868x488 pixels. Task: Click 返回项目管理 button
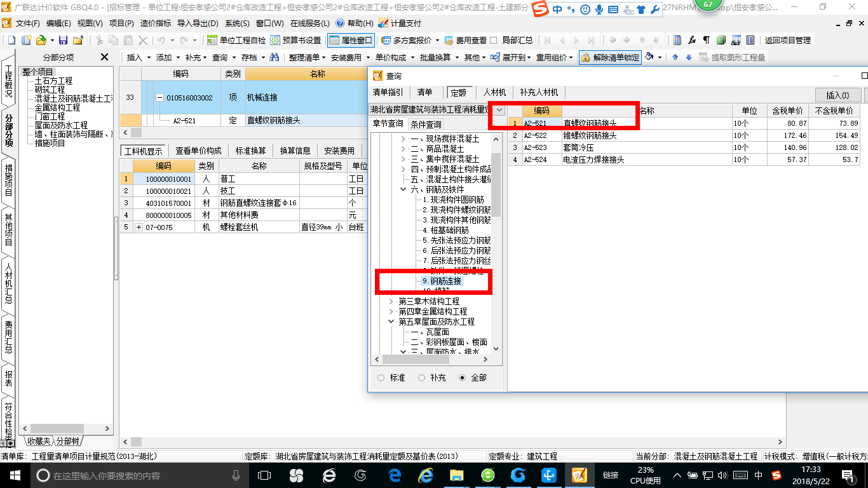pos(787,40)
